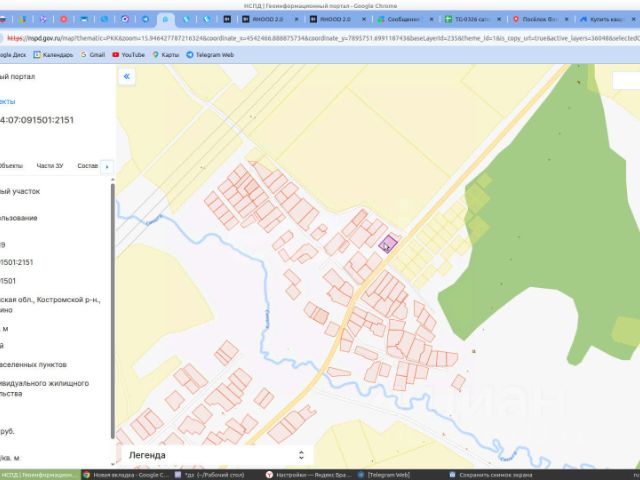Screen dimensions: 640x480
Task: Switch to the Купить browser tab
Action: tap(606, 19)
